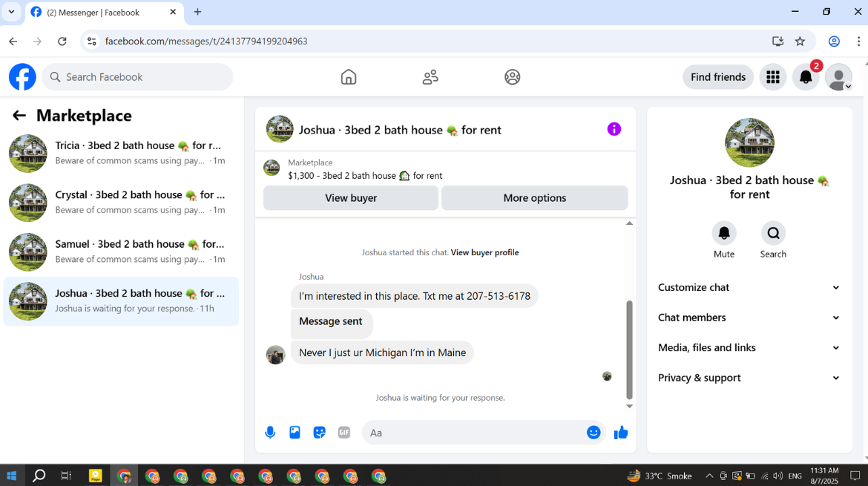
Task: Click the View buyer button
Action: tap(351, 197)
